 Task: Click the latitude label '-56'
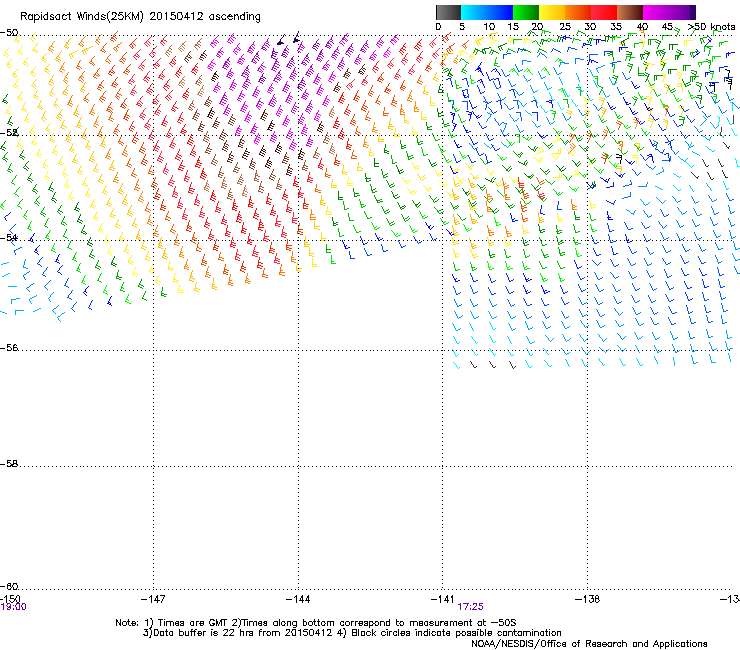tap(9, 347)
